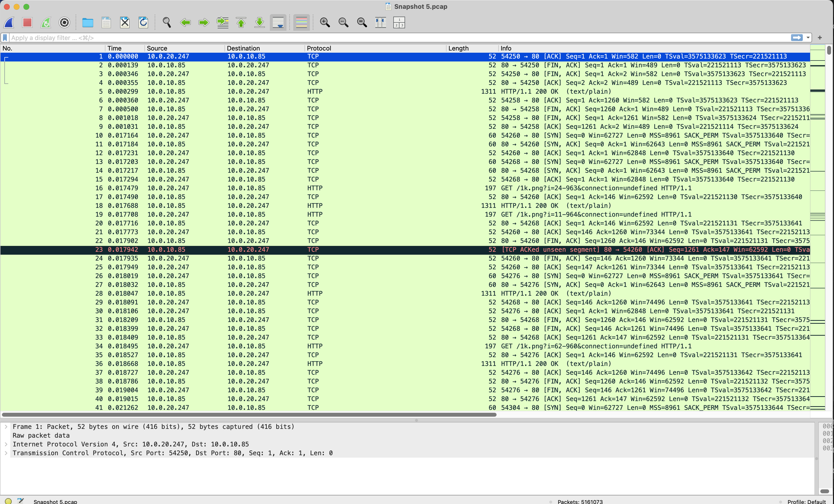Open capture options with the gear icon

[x=64, y=22]
